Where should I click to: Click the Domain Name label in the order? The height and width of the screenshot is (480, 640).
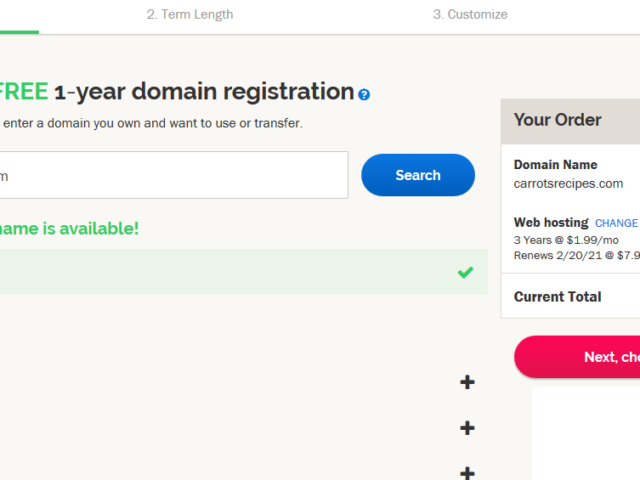click(x=555, y=165)
